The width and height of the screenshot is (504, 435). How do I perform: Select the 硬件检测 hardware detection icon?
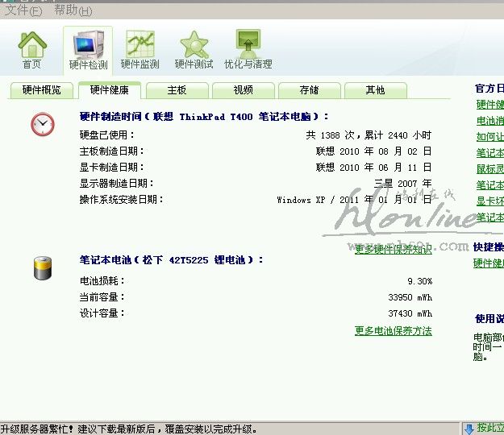click(88, 49)
